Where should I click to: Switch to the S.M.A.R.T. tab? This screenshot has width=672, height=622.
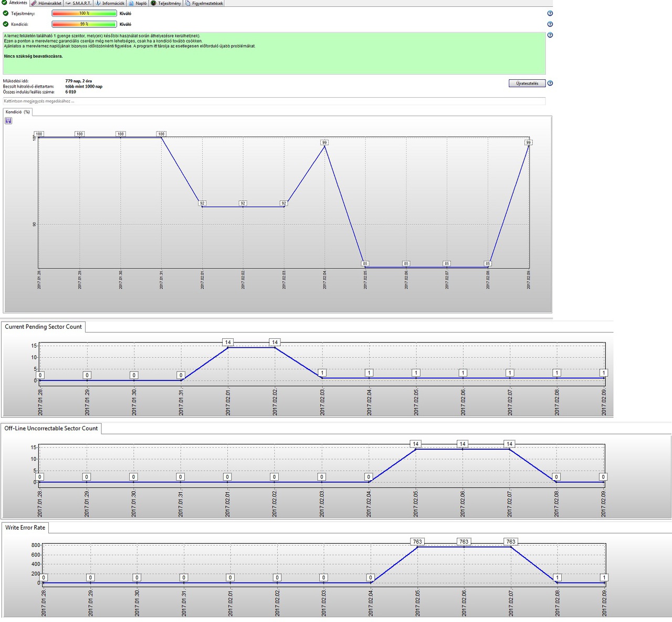pos(79,3)
